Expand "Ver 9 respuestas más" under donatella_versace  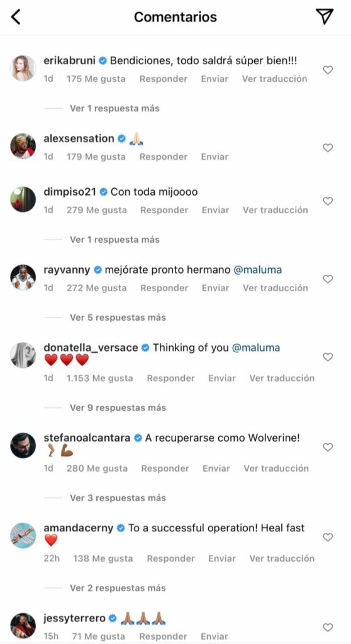[118, 408]
